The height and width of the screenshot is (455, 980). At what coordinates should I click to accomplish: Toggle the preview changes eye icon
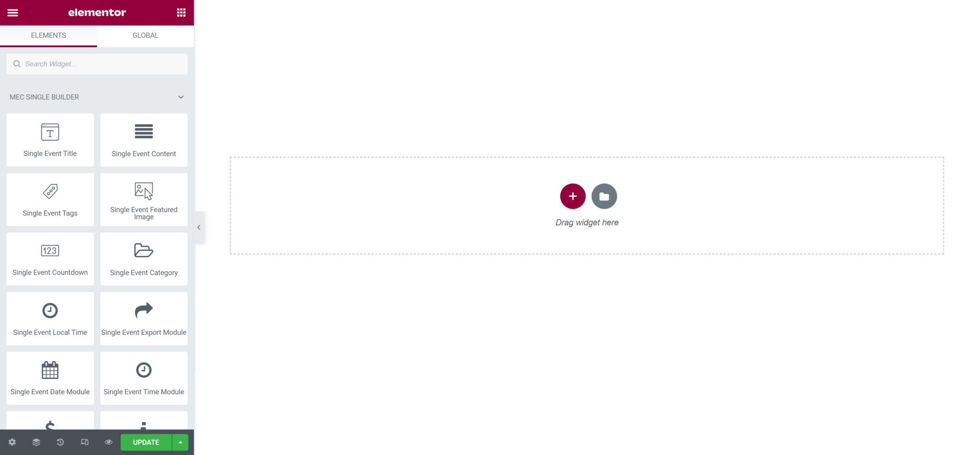(109, 442)
